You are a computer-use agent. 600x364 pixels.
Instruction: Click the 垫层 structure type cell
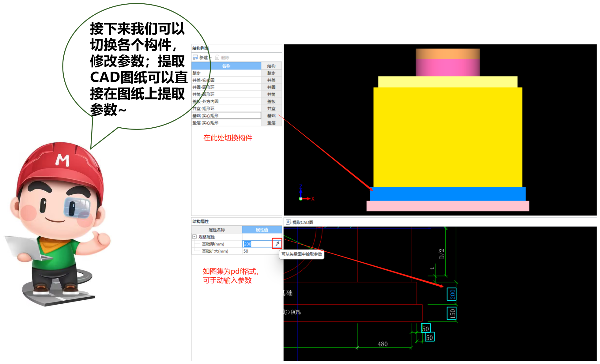[x=271, y=122]
